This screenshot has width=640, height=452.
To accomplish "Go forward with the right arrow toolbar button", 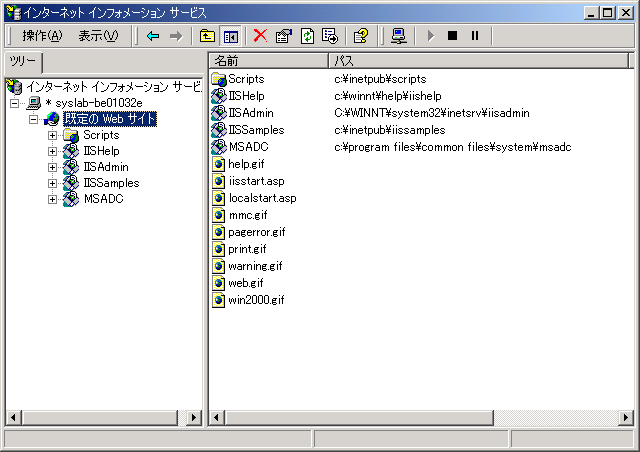I will (176, 36).
